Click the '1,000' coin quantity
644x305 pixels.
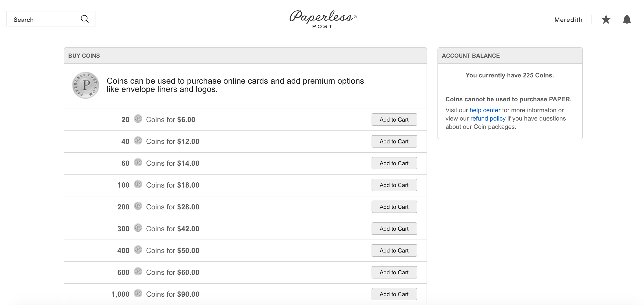120,294
